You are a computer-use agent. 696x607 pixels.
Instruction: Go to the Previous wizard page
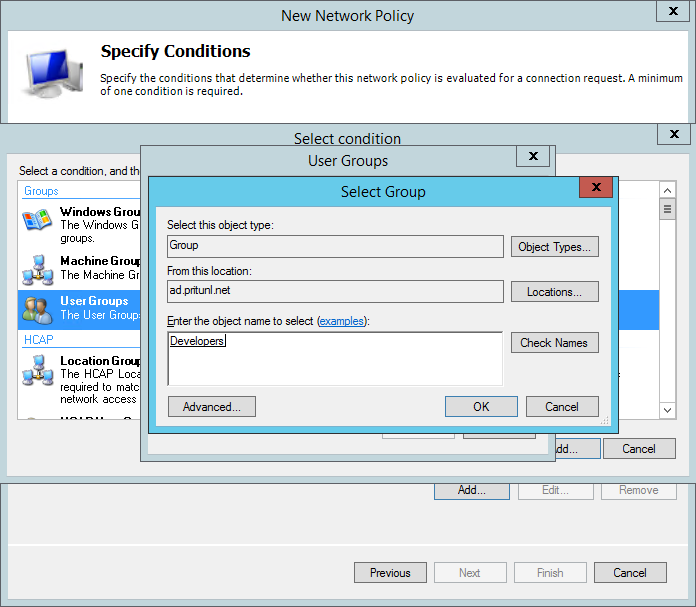(x=390, y=573)
